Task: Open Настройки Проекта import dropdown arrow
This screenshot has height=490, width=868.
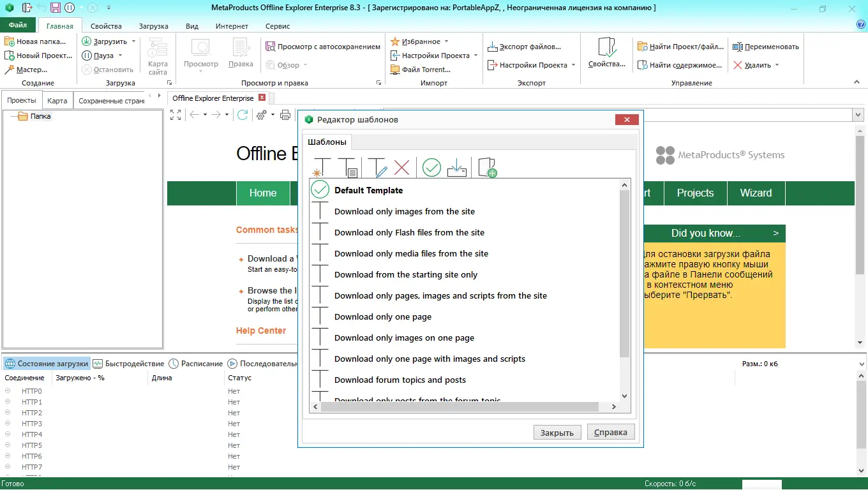Action: tap(475, 56)
